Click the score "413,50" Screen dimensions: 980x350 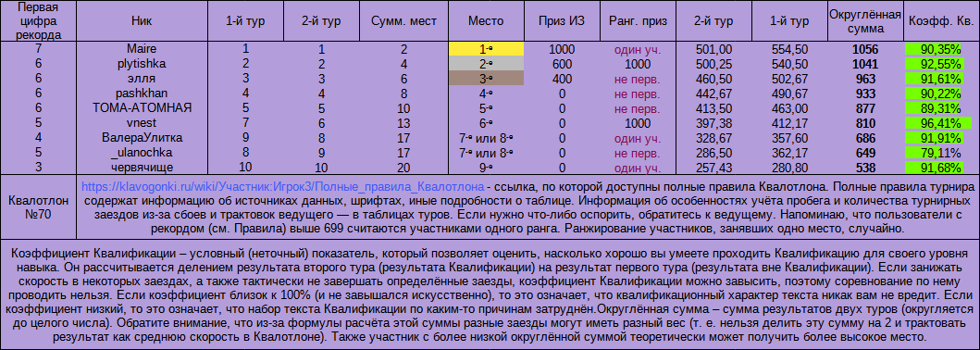pos(713,108)
